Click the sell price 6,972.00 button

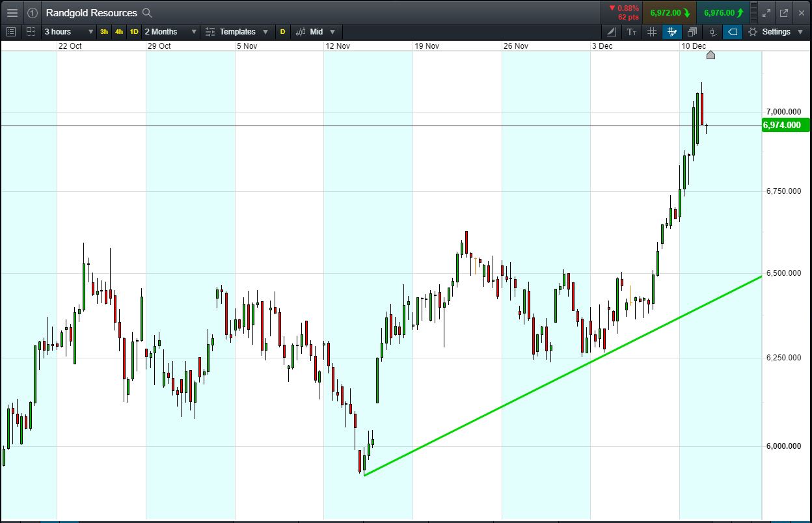[670, 12]
